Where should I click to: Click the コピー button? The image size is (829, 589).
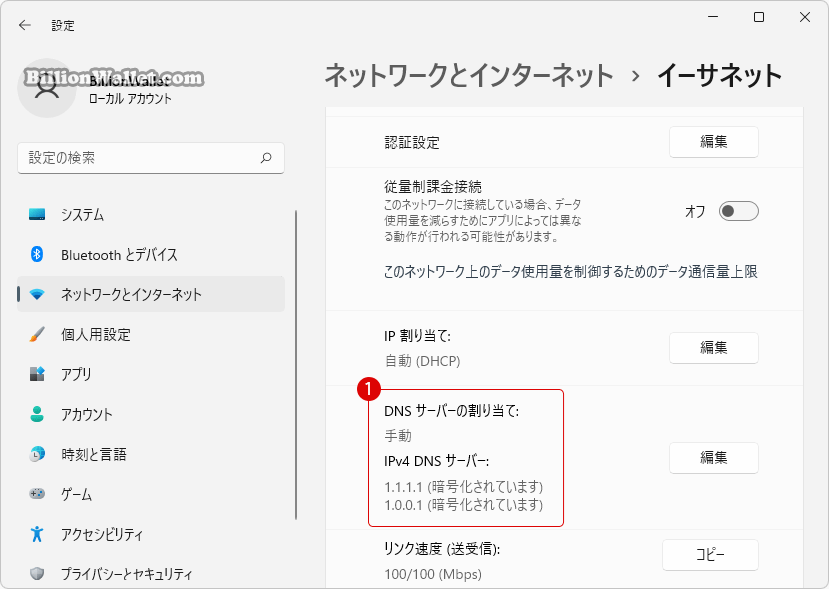click(x=710, y=555)
